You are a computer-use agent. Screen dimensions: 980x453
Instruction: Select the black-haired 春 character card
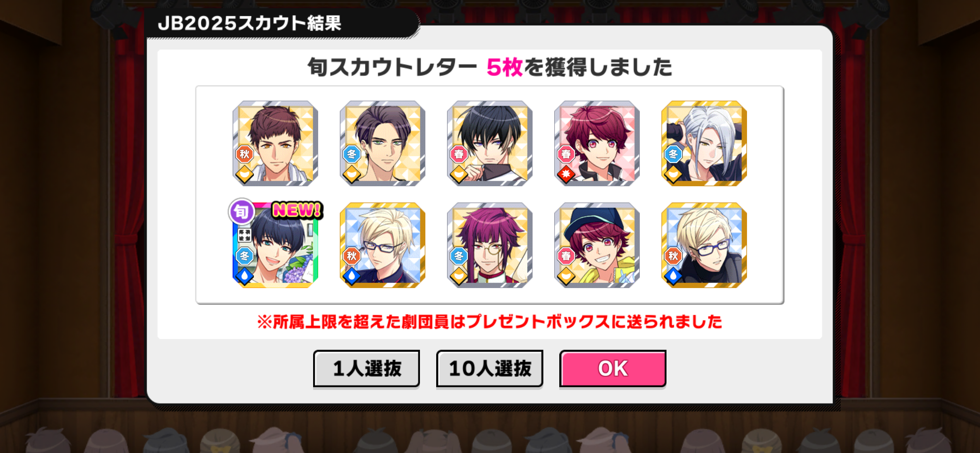point(490,143)
